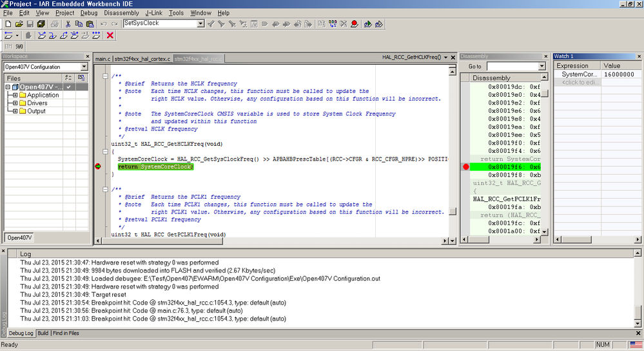
Task: Click the Print icon in toolbar
Action: click(x=54, y=24)
